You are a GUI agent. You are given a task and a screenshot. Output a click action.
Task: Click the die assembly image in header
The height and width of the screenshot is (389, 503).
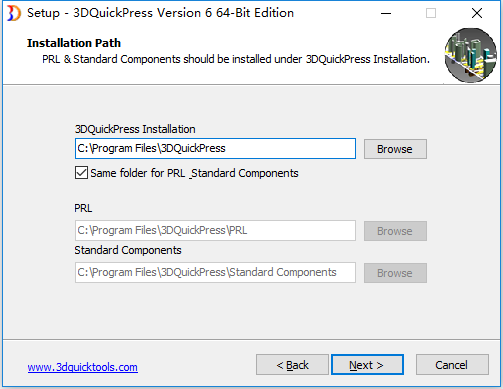click(470, 55)
